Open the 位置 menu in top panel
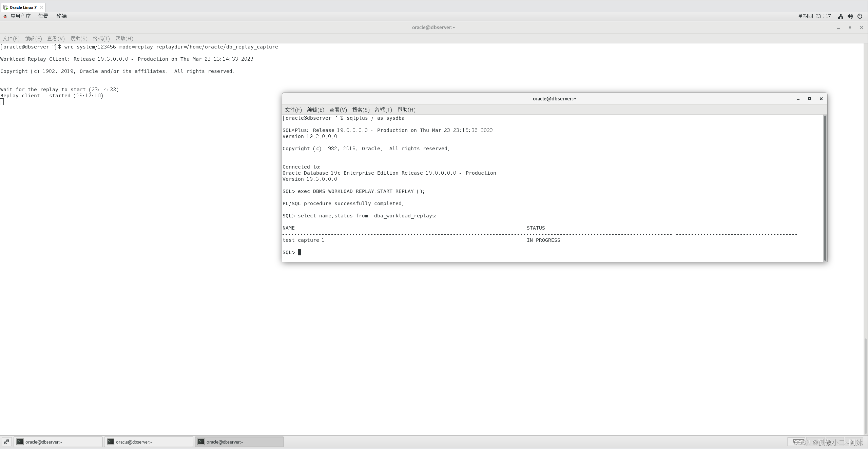This screenshot has width=868, height=449. pyautogui.click(x=43, y=16)
